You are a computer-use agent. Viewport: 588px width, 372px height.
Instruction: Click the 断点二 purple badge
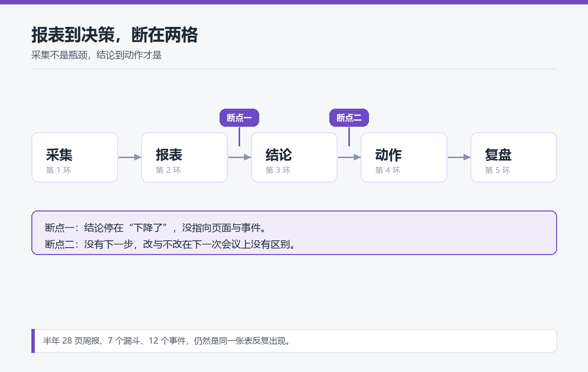(349, 117)
